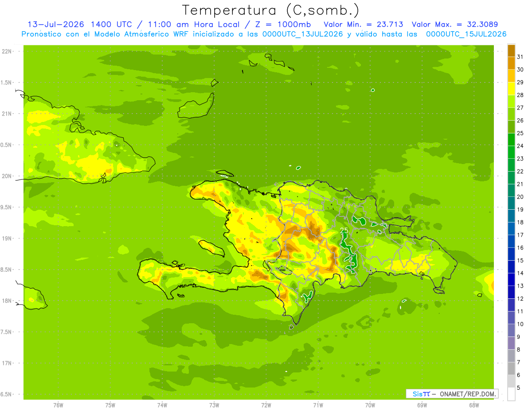Image resolution: width=532 pixels, height=411 pixels.
Task: Click the yellow legend swatch between 28 and 29
Action: [x=511, y=89]
